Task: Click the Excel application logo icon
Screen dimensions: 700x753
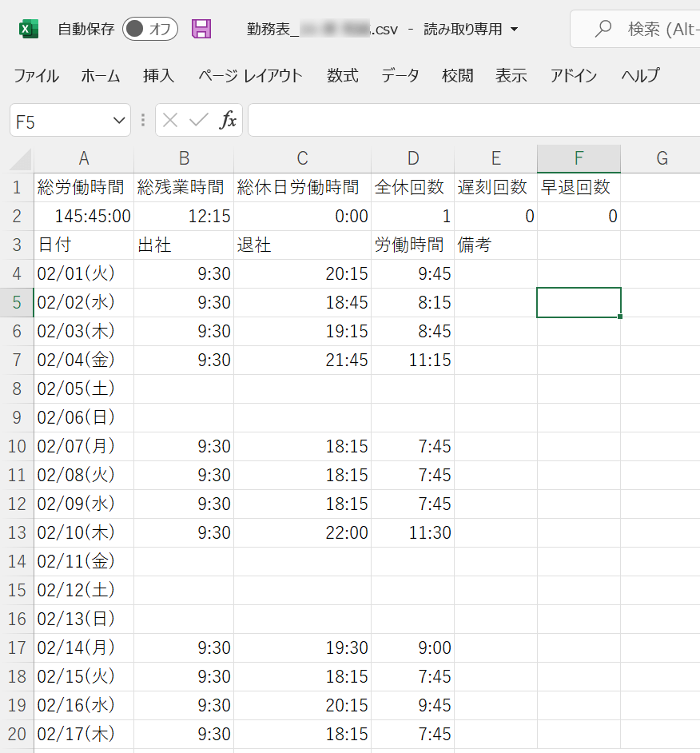Action: (x=29, y=30)
